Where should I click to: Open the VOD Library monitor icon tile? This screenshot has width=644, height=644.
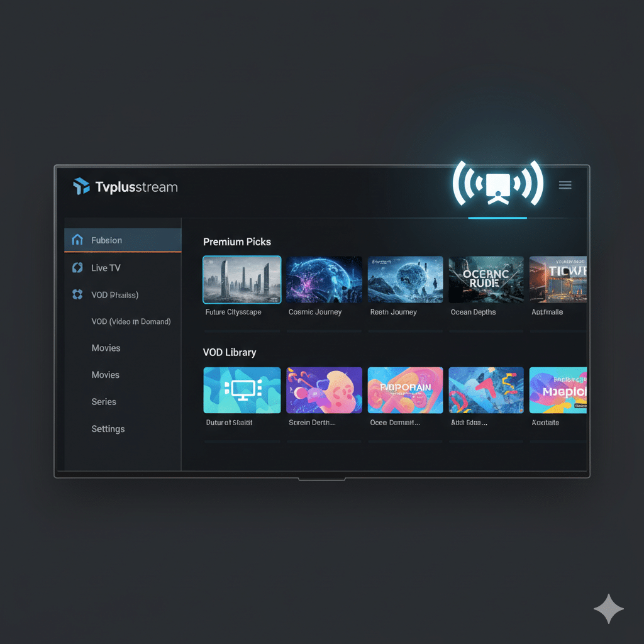(242, 390)
